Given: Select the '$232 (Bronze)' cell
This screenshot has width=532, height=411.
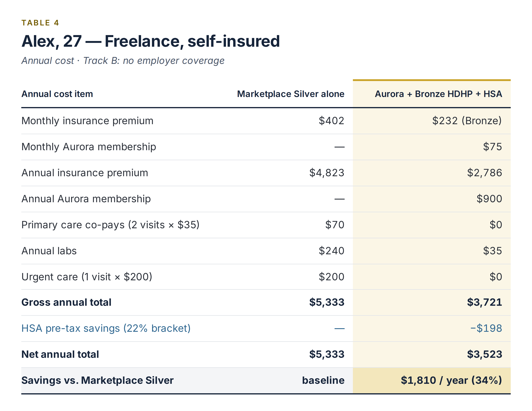Looking at the screenshot, I should click(x=467, y=121).
